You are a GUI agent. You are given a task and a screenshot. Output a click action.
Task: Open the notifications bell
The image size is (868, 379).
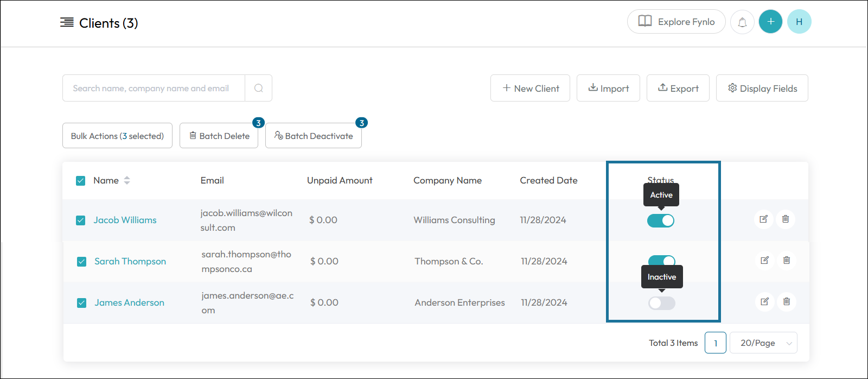pyautogui.click(x=742, y=22)
